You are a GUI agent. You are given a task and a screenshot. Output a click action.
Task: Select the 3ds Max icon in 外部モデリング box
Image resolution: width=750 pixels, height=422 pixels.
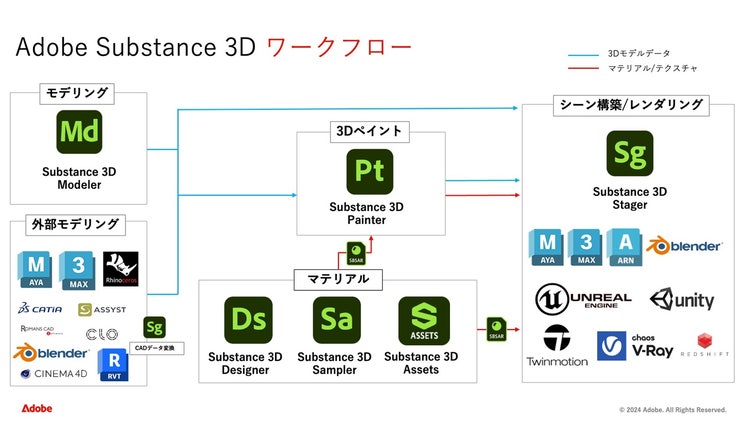pyautogui.click(x=78, y=270)
